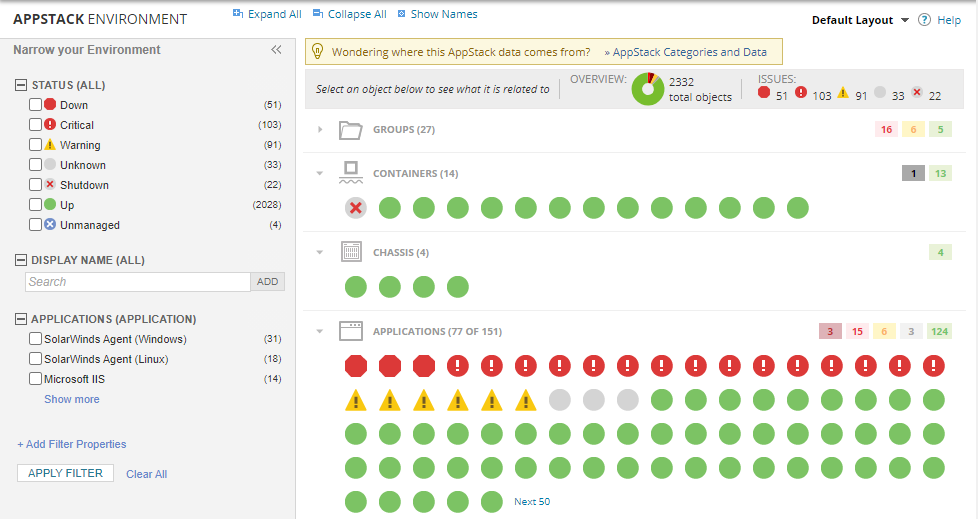Check the Down status checkbox
Viewport: 978px width, 519px height.
[36, 105]
